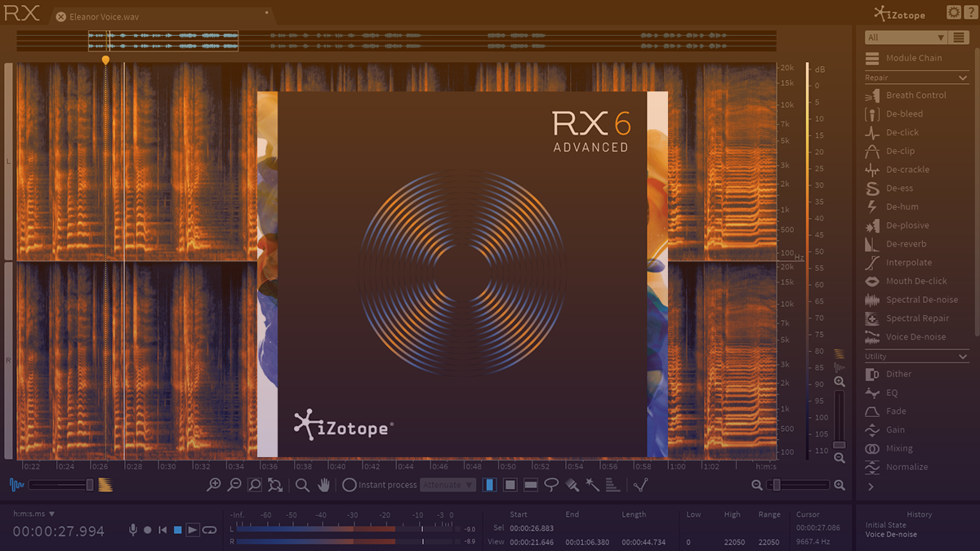Click the Play button

point(193,530)
